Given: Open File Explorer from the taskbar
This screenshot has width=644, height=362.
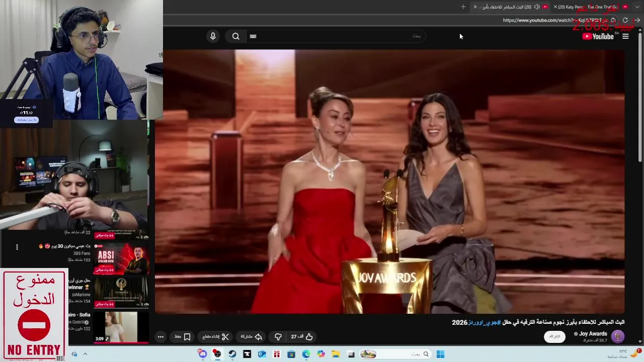Looking at the screenshot, I should coord(336,354).
